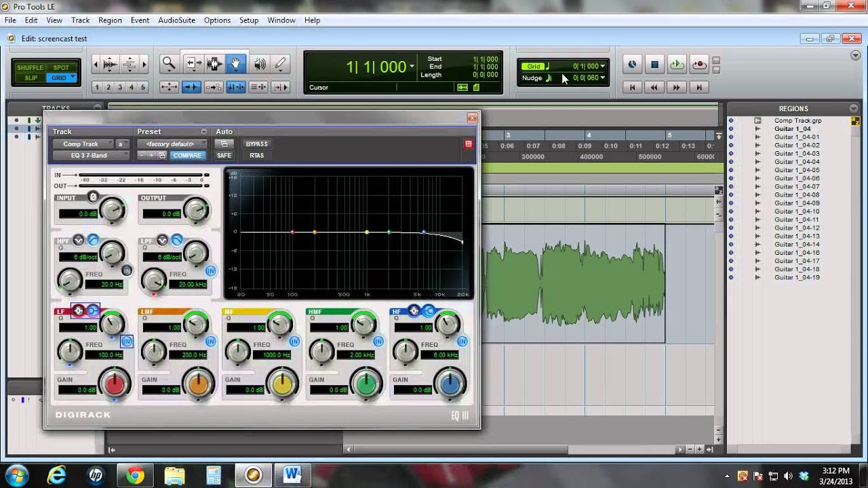Open the EQ 3 7-Band plug-in selector

(x=91, y=155)
